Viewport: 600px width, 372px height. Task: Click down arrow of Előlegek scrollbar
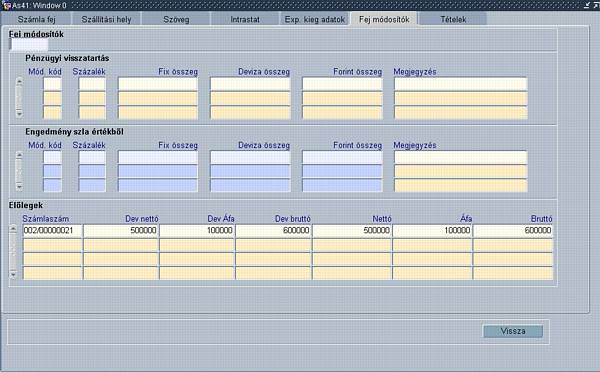pyautogui.click(x=13, y=274)
